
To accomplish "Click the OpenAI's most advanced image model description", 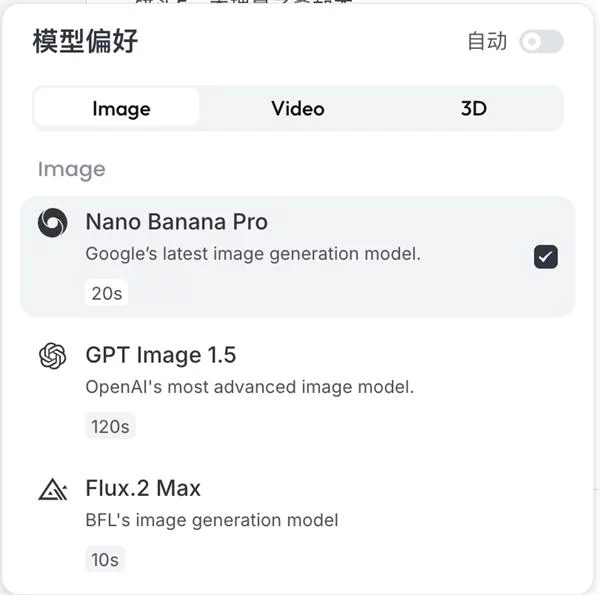I will (249, 387).
